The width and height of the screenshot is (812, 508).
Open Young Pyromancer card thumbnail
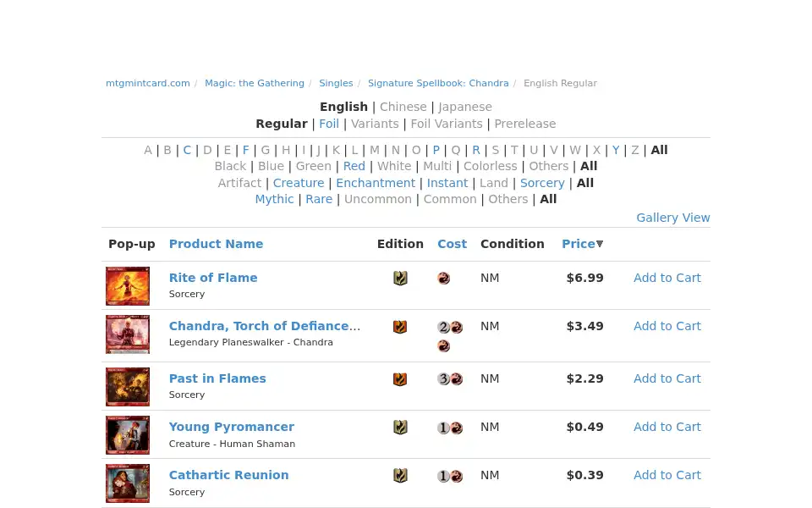coord(128,435)
